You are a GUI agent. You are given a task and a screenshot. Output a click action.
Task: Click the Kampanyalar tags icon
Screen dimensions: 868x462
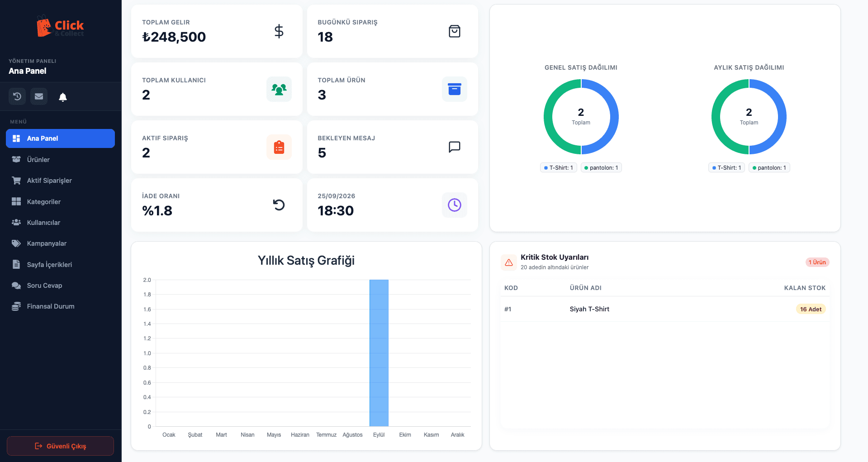pyautogui.click(x=16, y=243)
